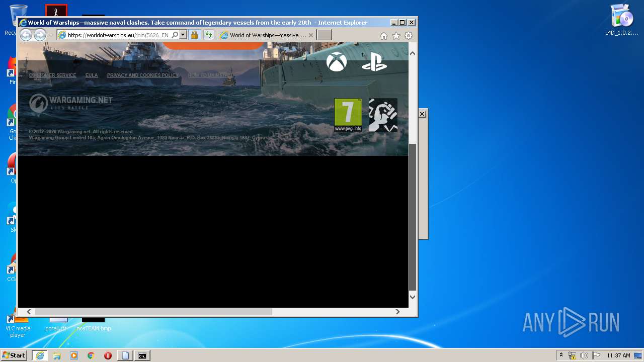The width and height of the screenshot is (644, 362).
Task: Open the Action Center flag icon
Action: pyautogui.click(x=596, y=355)
